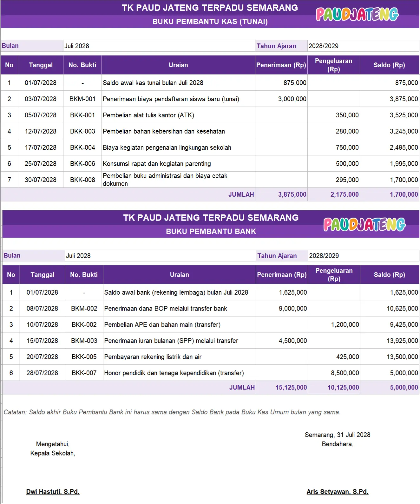Select date cell 05/07/2028
The image size is (420, 504).
pos(41,115)
